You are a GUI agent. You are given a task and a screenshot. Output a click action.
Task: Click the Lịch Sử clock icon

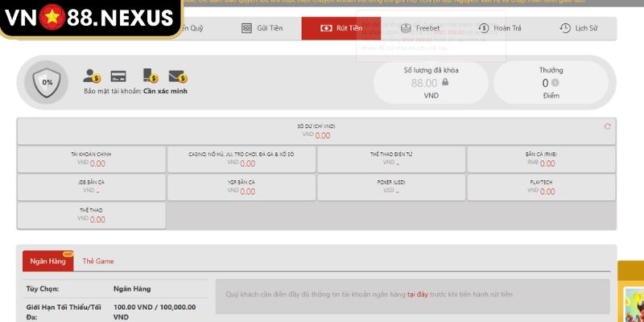[565, 28]
